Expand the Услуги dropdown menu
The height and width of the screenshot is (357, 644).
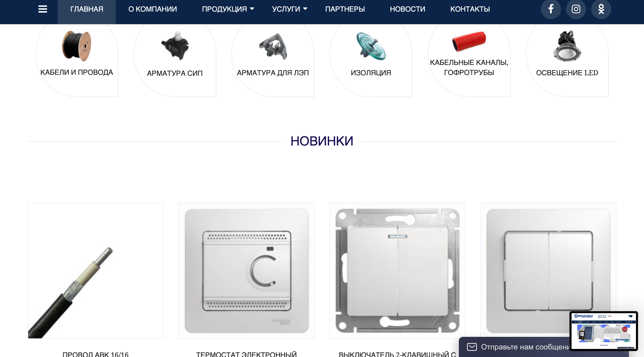pos(290,9)
